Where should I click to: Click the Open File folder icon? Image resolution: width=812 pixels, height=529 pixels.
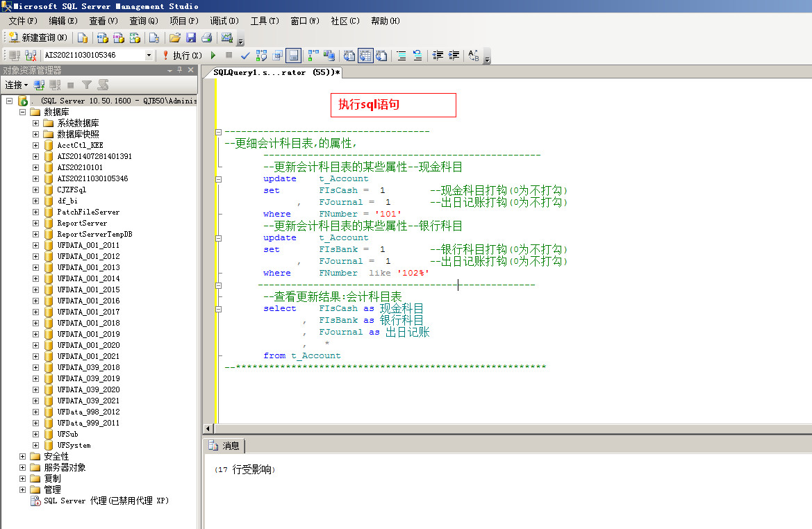175,37
